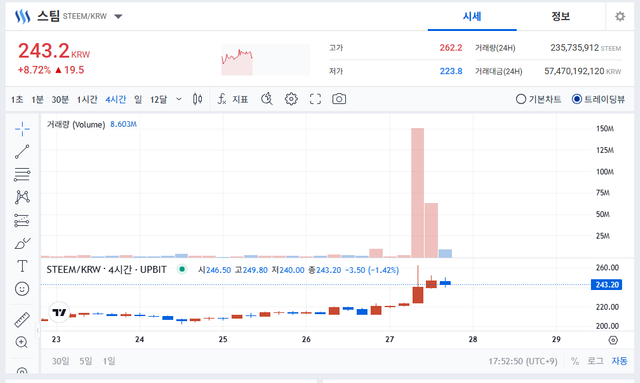Click the 243.20 current price label
Screen dimensions: 640x383
[x=607, y=285]
